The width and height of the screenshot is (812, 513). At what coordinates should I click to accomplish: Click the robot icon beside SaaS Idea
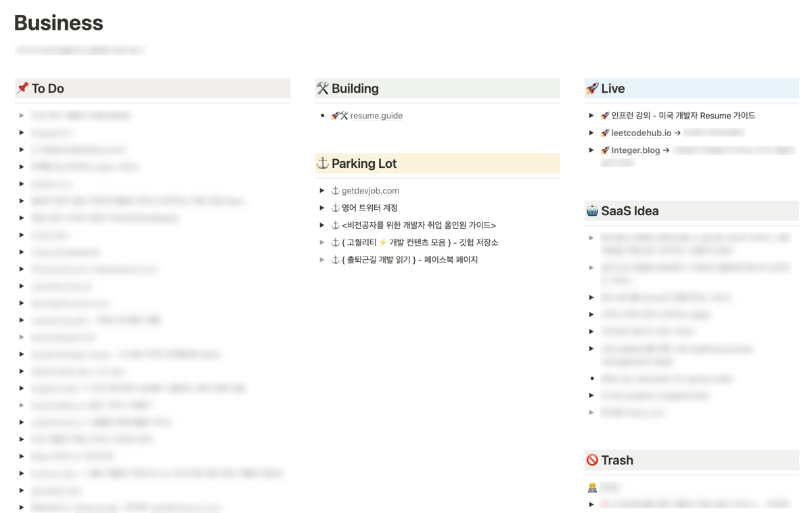point(592,210)
